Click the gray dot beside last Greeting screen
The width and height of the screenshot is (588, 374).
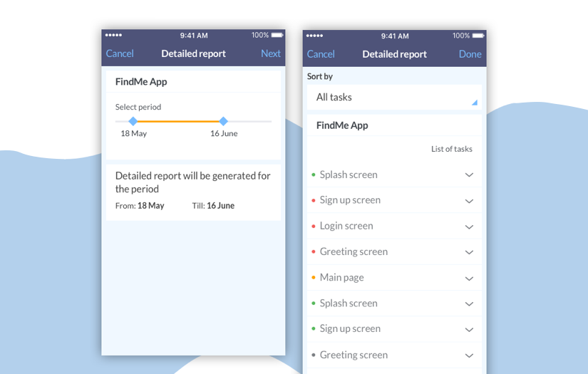[314, 355]
